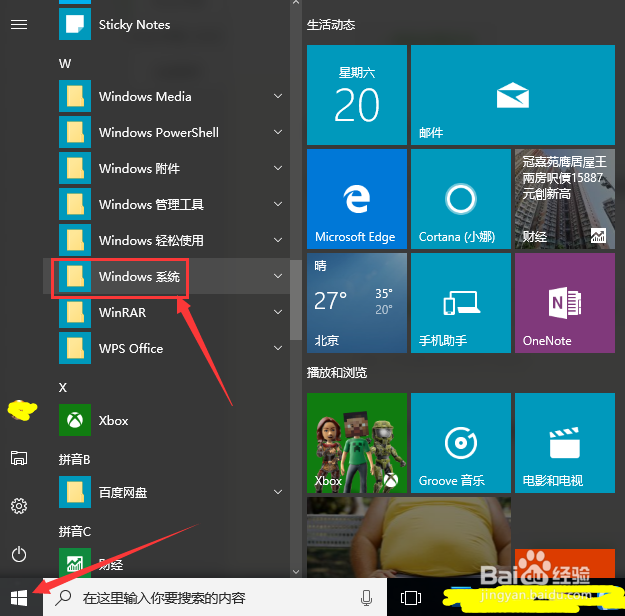Jump via the W letter header
This screenshot has height=616, width=625.
coord(65,63)
